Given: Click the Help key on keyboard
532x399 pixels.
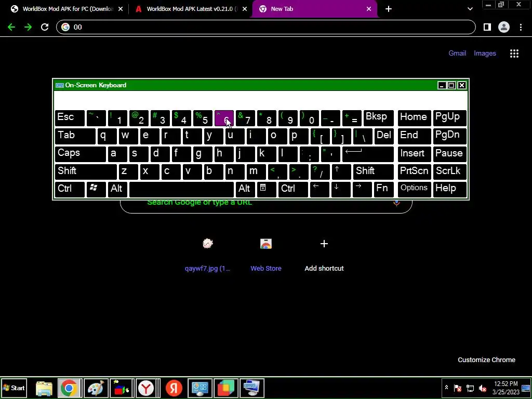Looking at the screenshot, I should (449, 189).
